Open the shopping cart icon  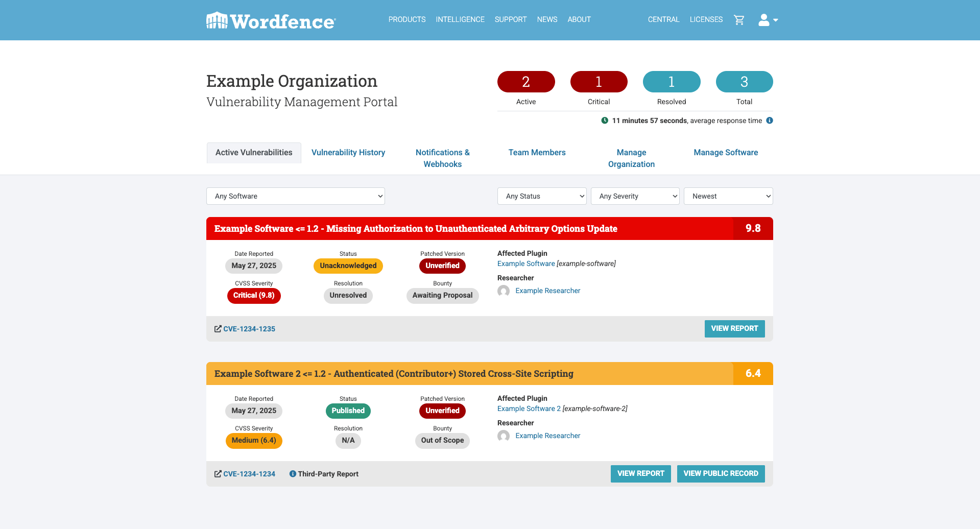pos(739,20)
